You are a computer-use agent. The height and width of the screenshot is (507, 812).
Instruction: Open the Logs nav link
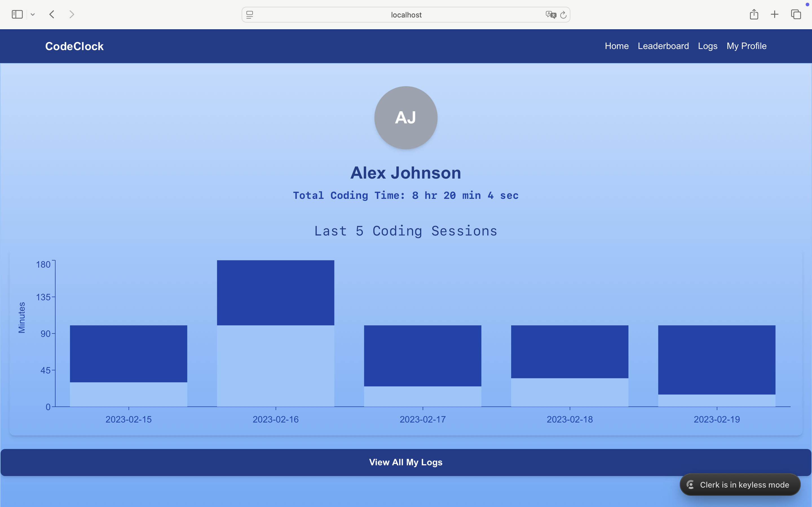tap(707, 46)
